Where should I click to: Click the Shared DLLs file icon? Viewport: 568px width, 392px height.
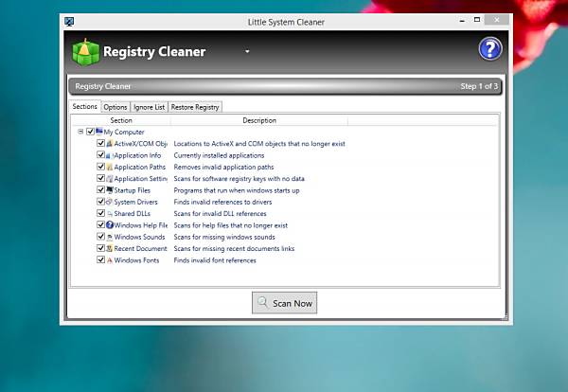pyautogui.click(x=110, y=214)
